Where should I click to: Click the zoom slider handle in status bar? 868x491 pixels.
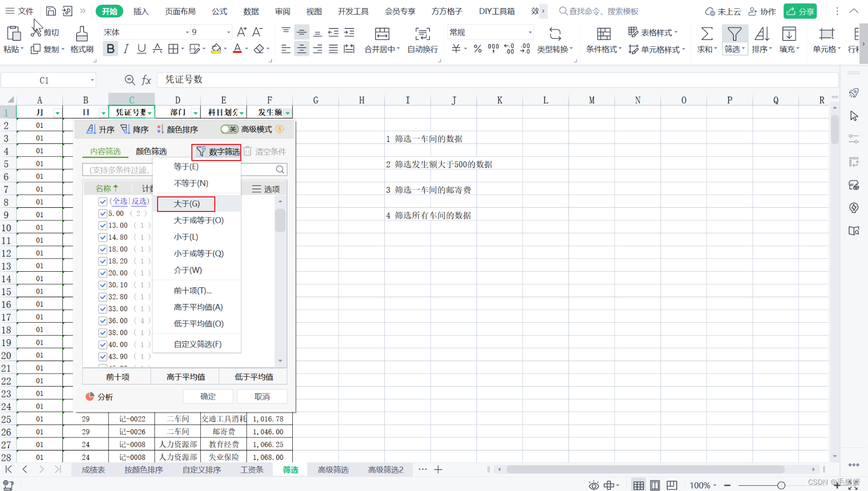[x=781, y=485]
